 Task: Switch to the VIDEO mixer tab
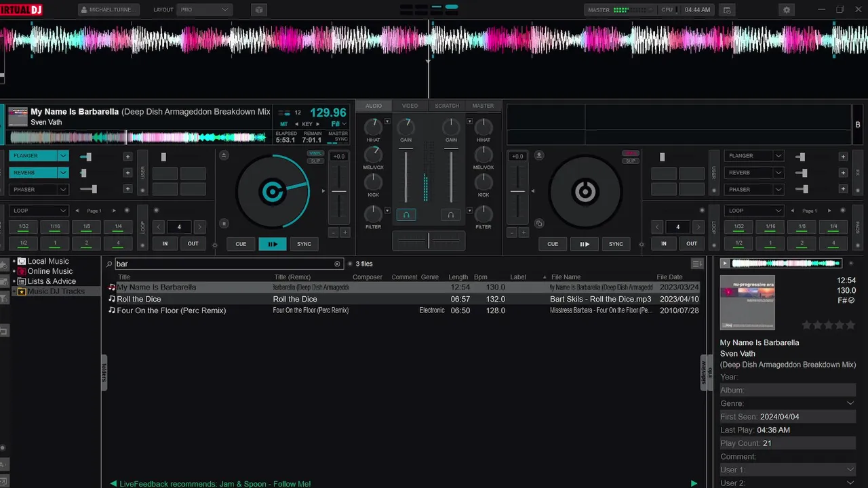coord(410,106)
